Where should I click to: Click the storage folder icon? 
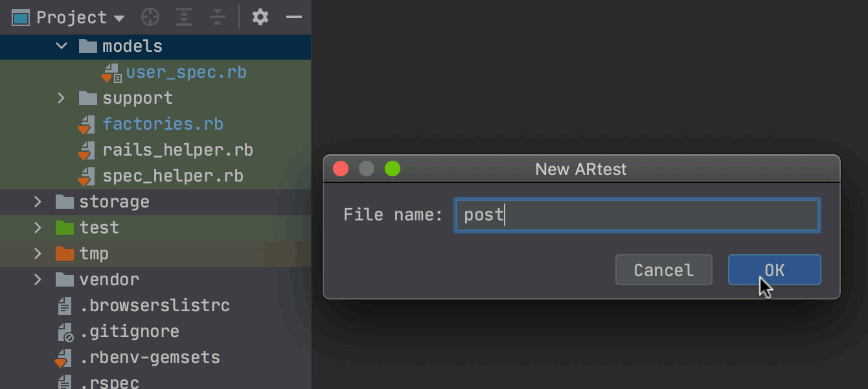tap(64, 202)
